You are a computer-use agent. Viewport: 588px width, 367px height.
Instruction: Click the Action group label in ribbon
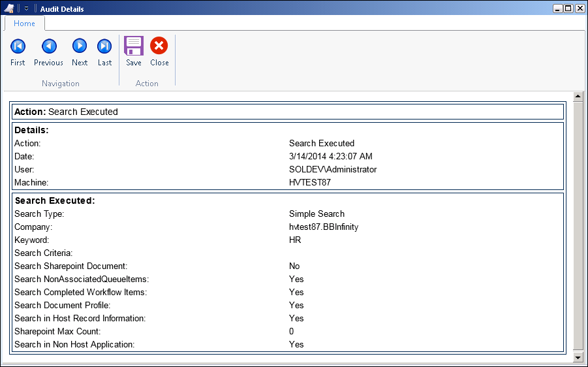click(147, 84)
